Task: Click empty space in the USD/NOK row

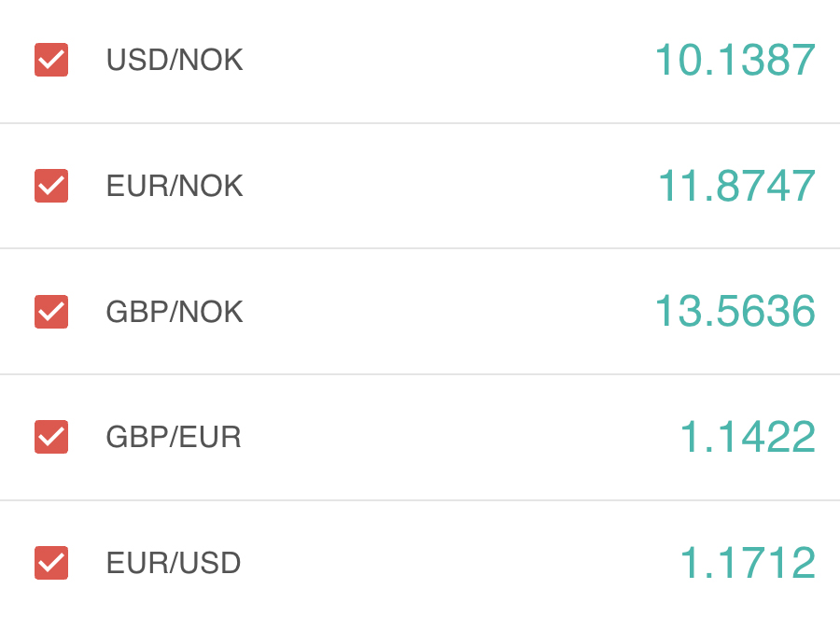Action: (x=448, y=60)
